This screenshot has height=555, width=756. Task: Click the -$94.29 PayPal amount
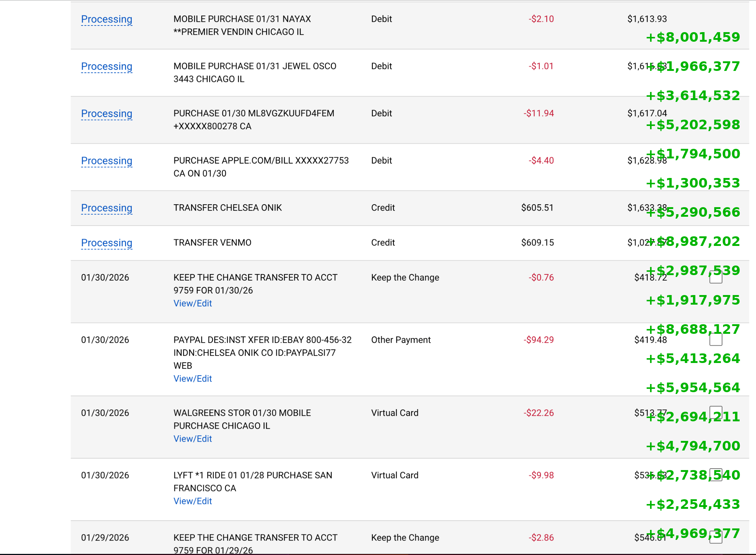(539, 340)
